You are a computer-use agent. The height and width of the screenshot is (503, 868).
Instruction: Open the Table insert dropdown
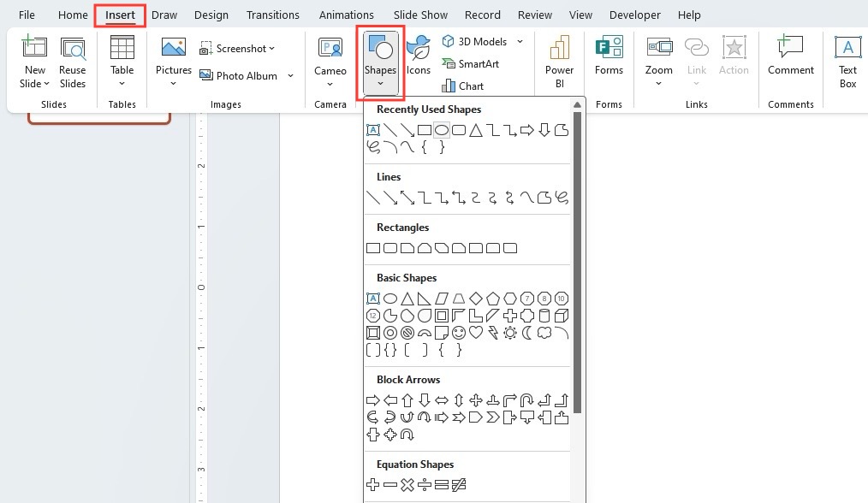pyautogui.click(x=122, y=62)
